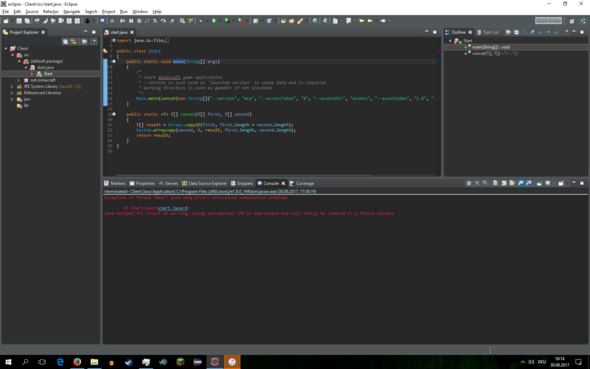Open the Run menu
This screenshot has width=590, height=369.
coord(123,12)
